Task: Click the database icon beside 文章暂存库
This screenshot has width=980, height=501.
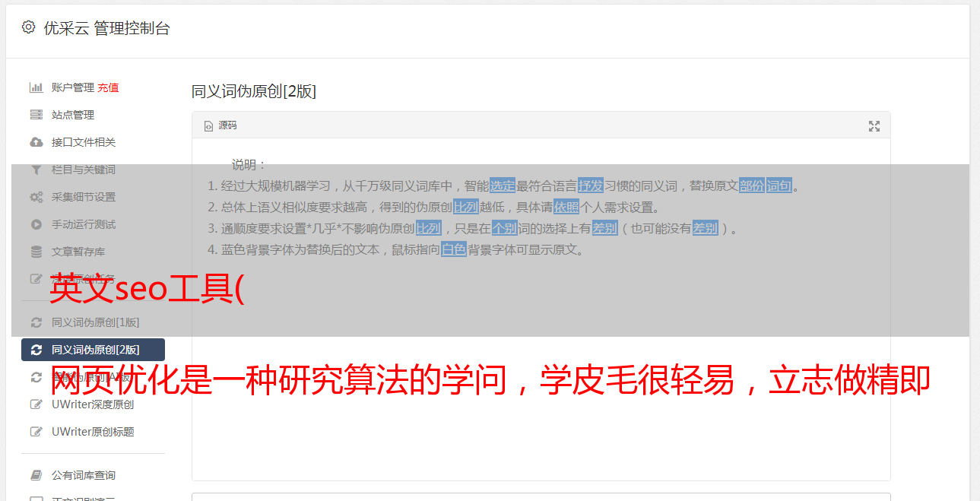Action: pos(36,252)
